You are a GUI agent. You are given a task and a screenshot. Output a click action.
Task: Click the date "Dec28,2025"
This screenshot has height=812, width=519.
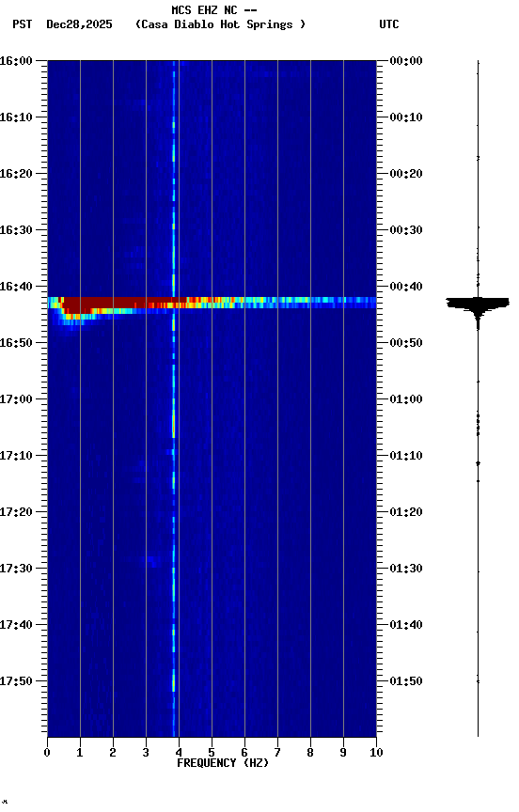click(x=79, y=24)
